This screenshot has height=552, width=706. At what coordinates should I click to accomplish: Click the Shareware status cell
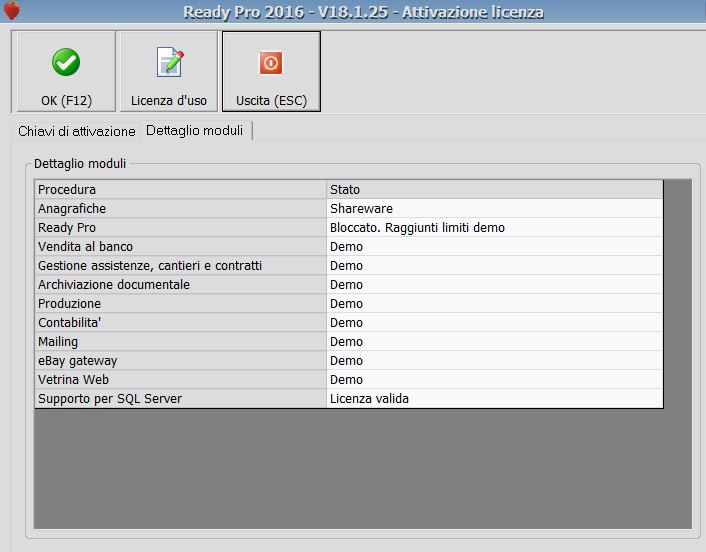pyautogui.click(x=495, y=208)
